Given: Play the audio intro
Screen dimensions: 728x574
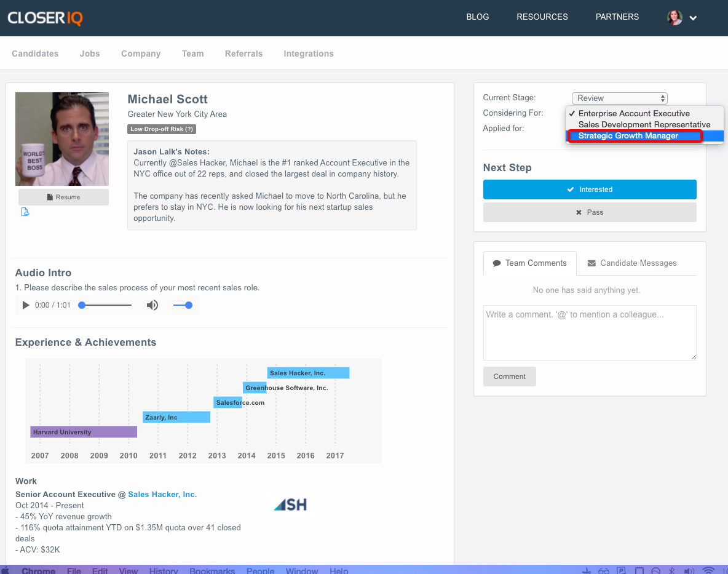Looking at the screenshot, I should (26, 305).
